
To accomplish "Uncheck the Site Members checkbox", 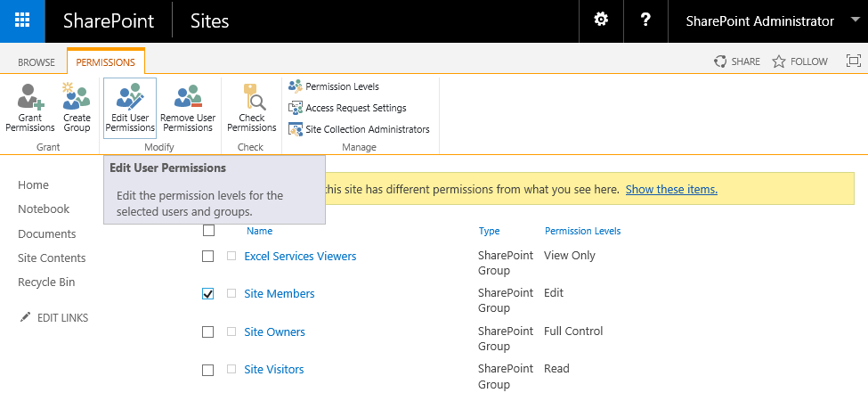I will pos(207,293).
